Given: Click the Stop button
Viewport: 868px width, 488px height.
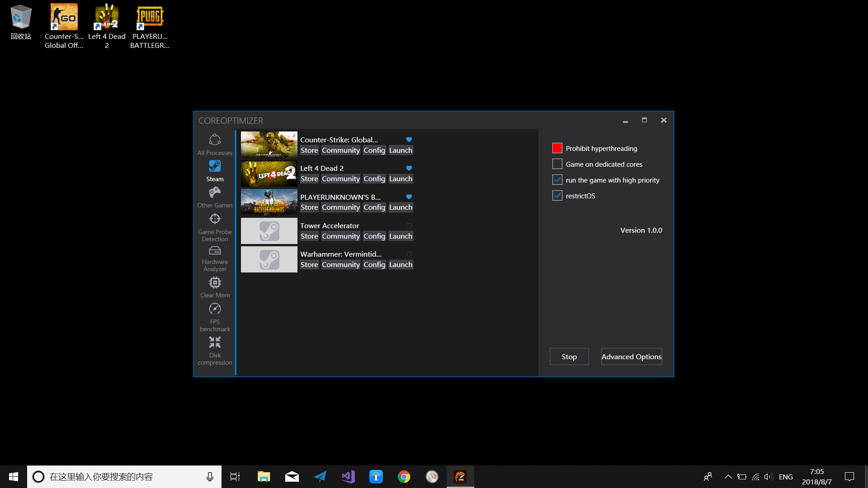Looking at the screenshot, I should click(569, 356).
